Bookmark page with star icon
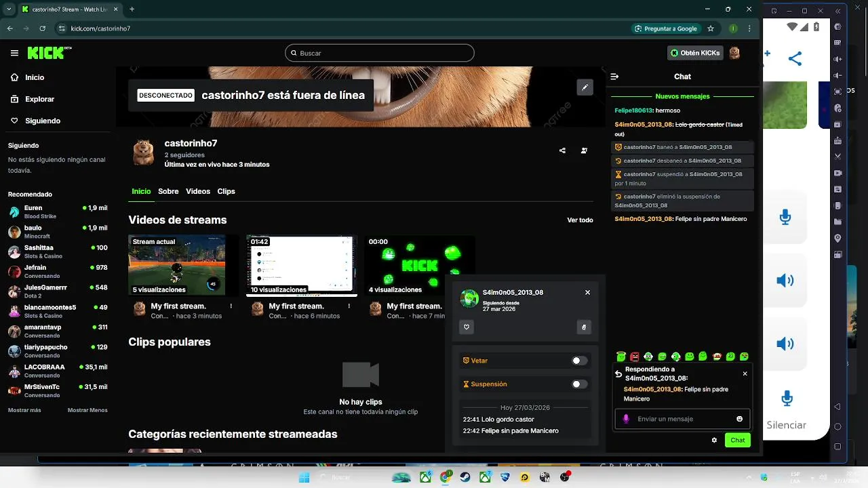The image size is (868, 488). point(711,28)
